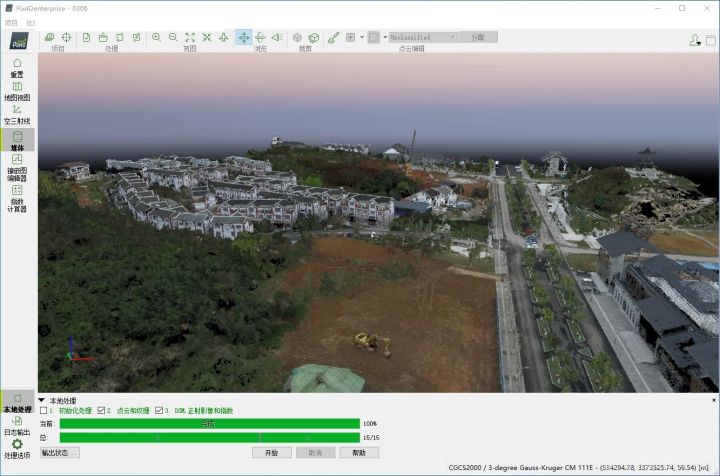Switch to the 空三射线 rayCloud view
The image size is (720, 476).
[17, 115]
